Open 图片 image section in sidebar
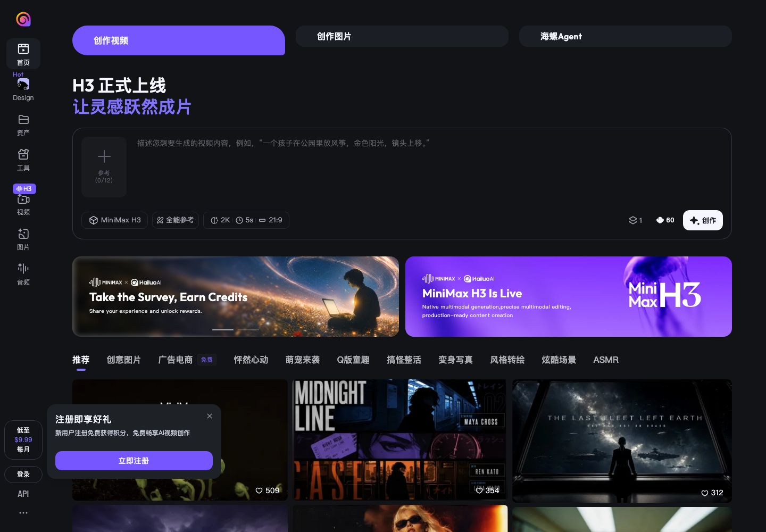The image size is (766, 532). (x=23, y=239)
